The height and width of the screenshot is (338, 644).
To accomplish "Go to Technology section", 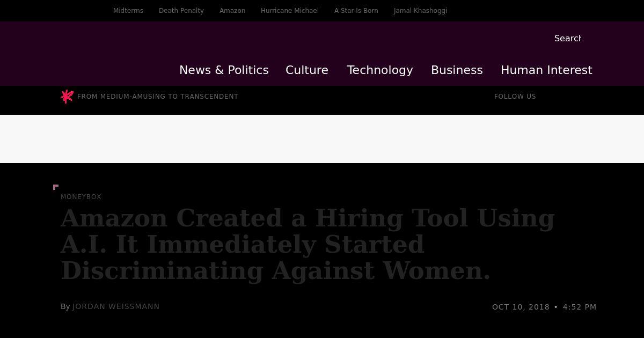I will coord(380,70).
